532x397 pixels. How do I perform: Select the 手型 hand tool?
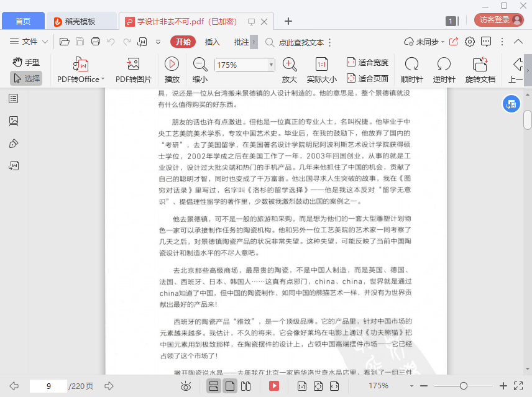pyautogui.click(x=26, y=62)
